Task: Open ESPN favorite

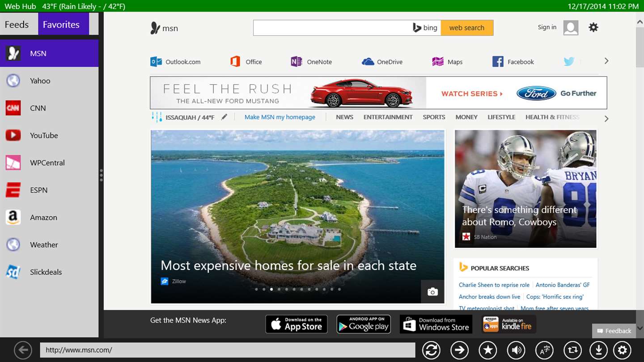Action: pos(49,190)
